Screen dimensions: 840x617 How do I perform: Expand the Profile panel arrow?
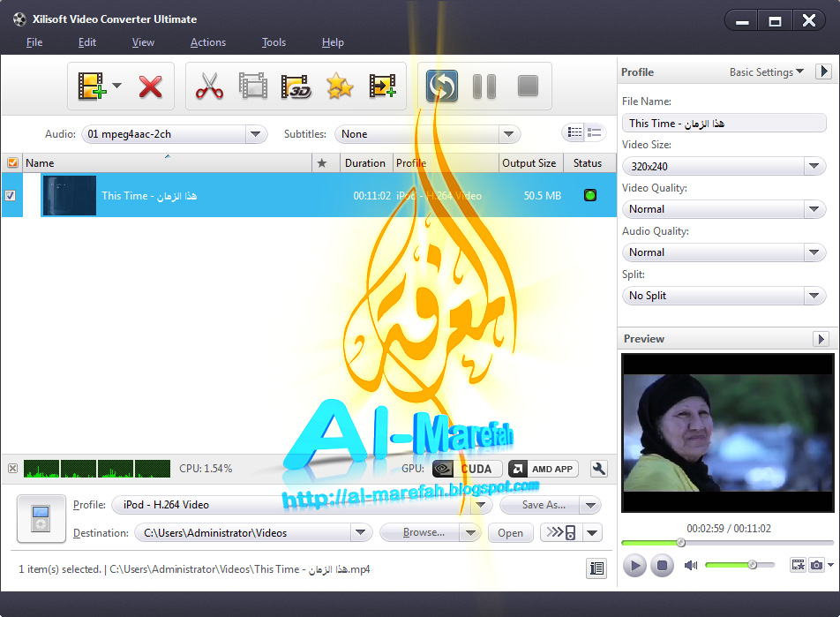824,71
